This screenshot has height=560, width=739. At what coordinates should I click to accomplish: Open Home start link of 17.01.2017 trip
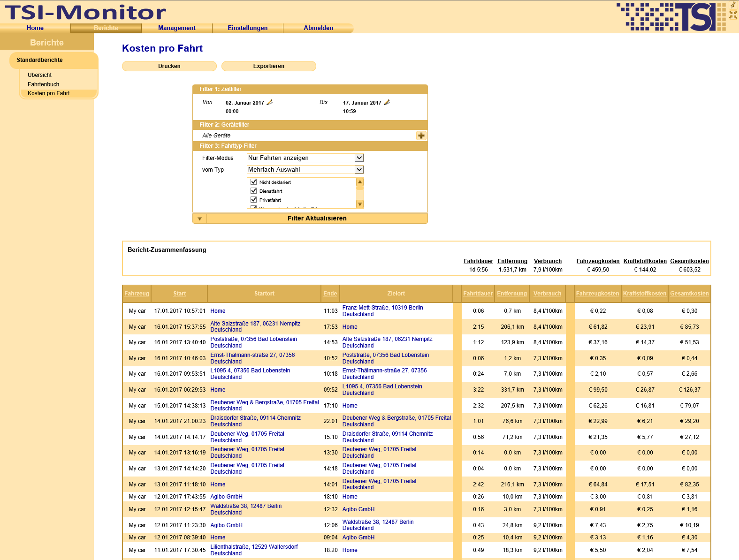[x=218, y=311]
